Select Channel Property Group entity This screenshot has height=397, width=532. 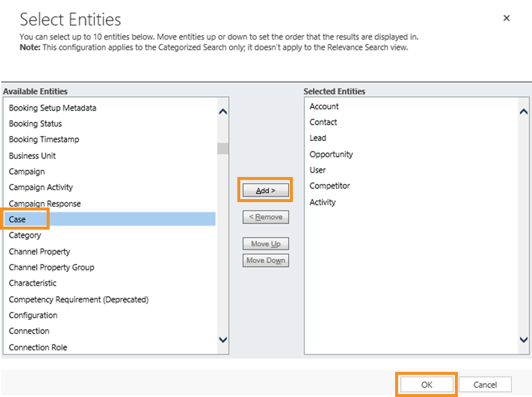(51, 267)
